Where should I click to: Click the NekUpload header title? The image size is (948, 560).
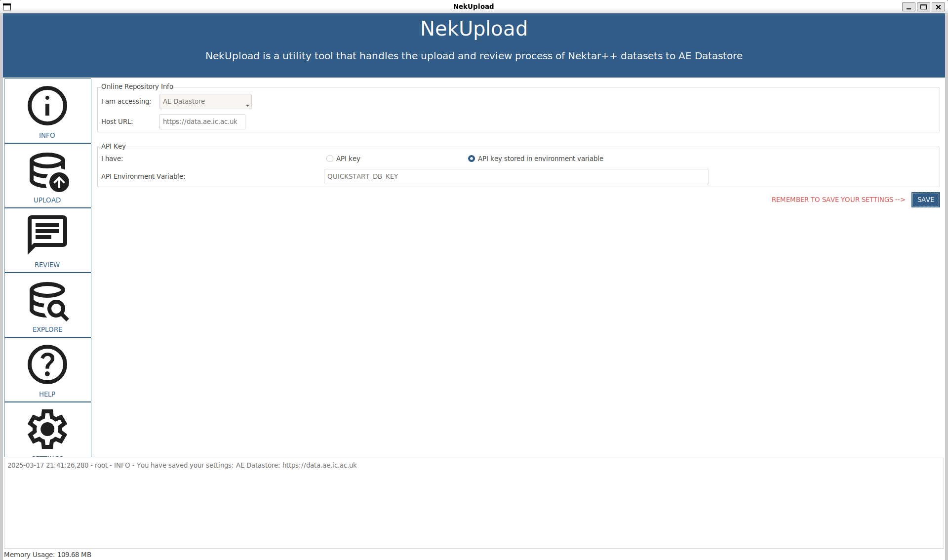[x=474, y=29]
